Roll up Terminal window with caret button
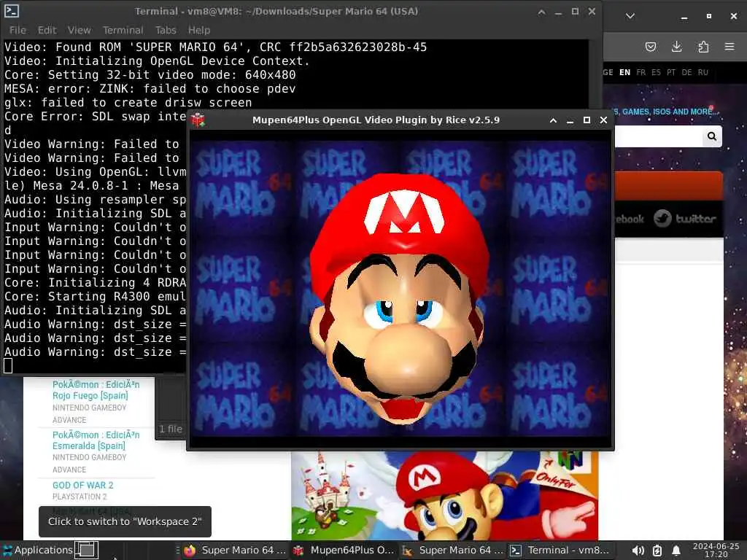 [x=542, y=12]
